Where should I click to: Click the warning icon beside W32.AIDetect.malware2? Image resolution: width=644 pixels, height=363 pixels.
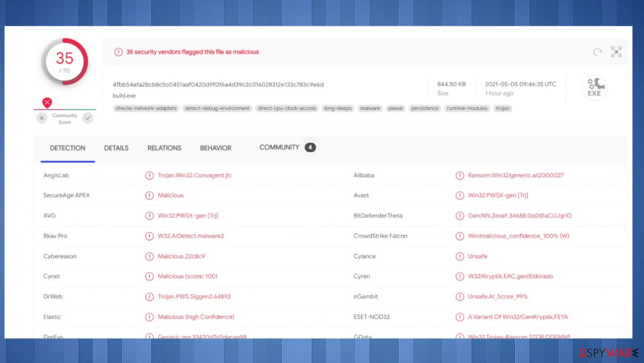149,236
